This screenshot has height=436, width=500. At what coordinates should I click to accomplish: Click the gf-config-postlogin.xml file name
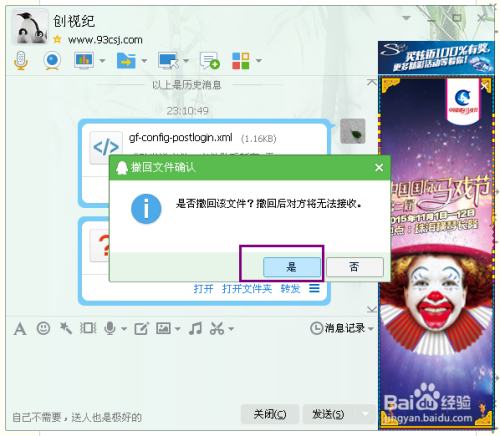[181, 137]
